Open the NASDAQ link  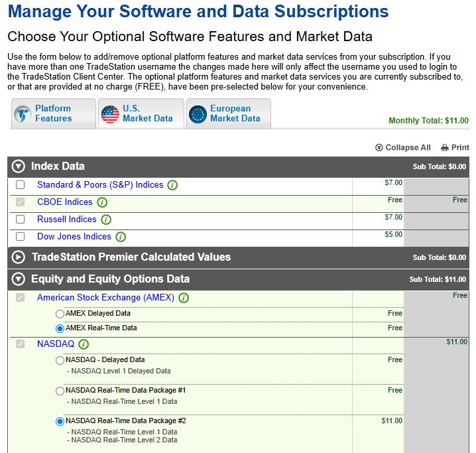[x=56, y=344]
